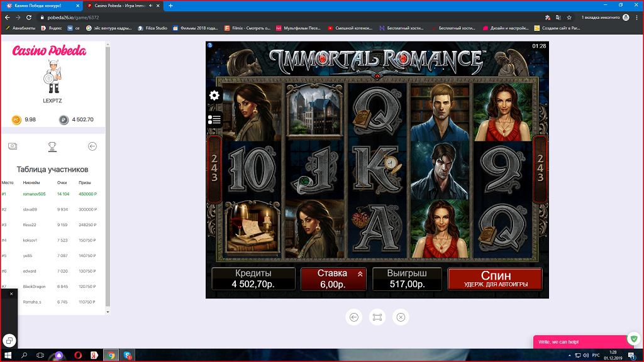Mute audio on the game tab
Viewport: 644px width, 362px height.
point(151,6)
